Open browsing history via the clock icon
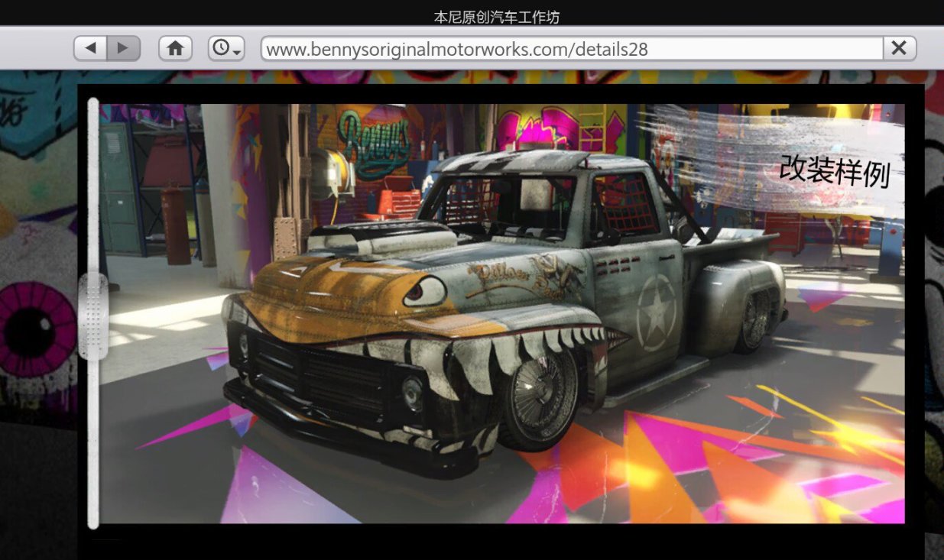 220,47
